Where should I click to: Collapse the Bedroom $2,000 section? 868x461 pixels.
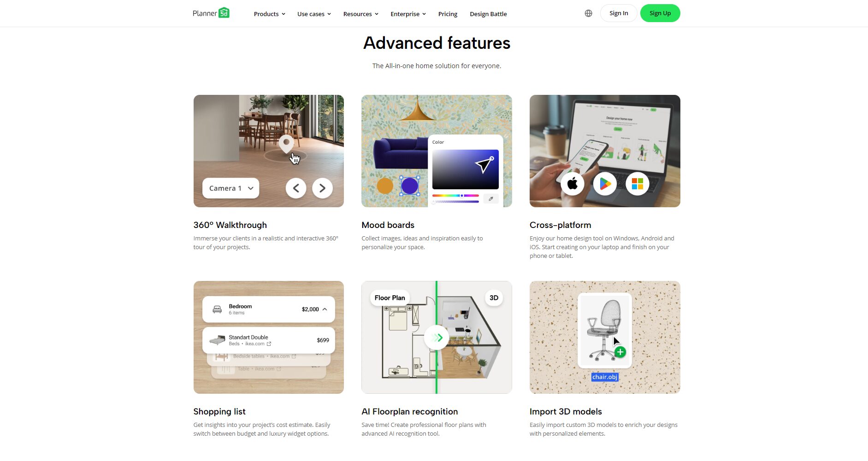325,309
